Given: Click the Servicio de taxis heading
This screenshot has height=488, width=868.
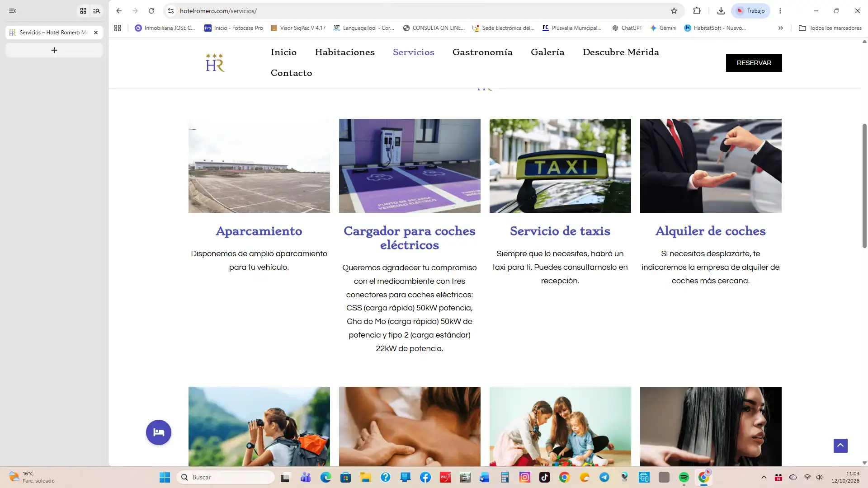Looking at the screenshot, I should [560, 231].
